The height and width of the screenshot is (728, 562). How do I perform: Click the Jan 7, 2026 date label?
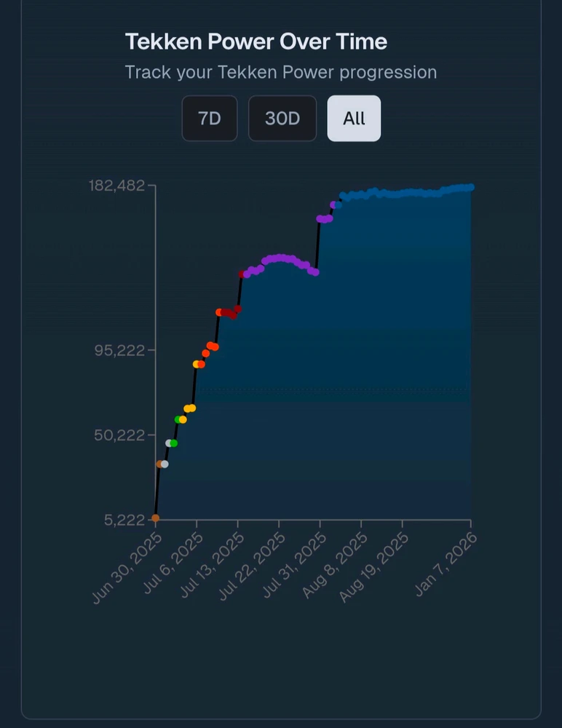447,564
